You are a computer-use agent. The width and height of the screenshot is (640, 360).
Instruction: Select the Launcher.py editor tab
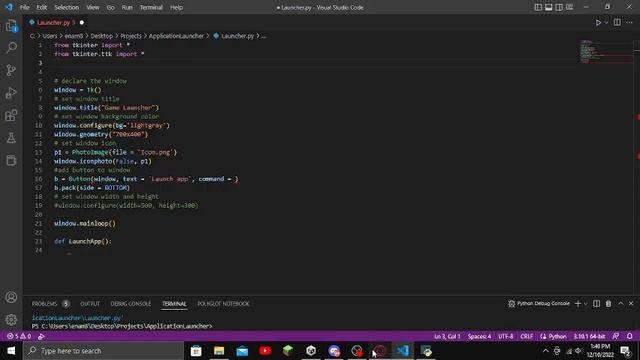(56, 22)
